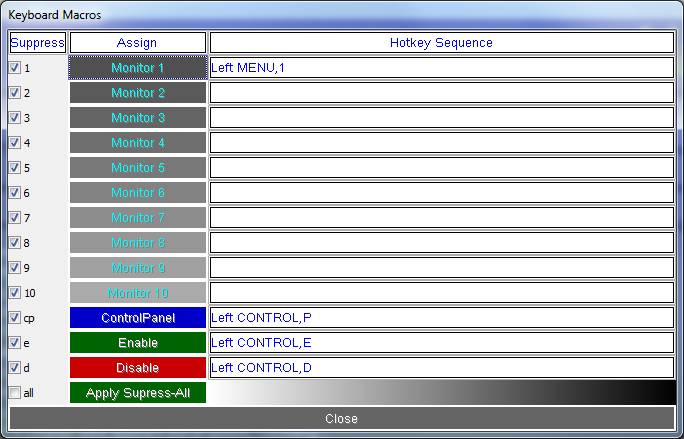
Task: Click the Apply Supress-All button
Action: pos(138,393)
